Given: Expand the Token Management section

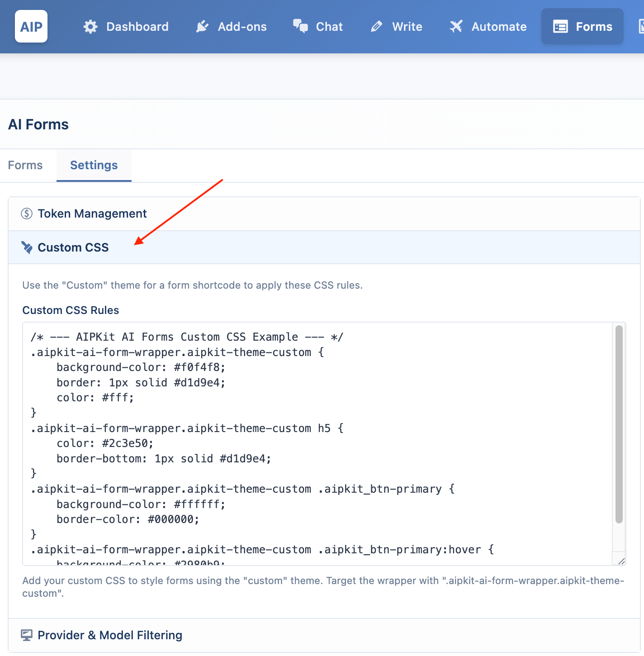Looking at the screenshot, I should pyautogui.click(x=324, y=214).
